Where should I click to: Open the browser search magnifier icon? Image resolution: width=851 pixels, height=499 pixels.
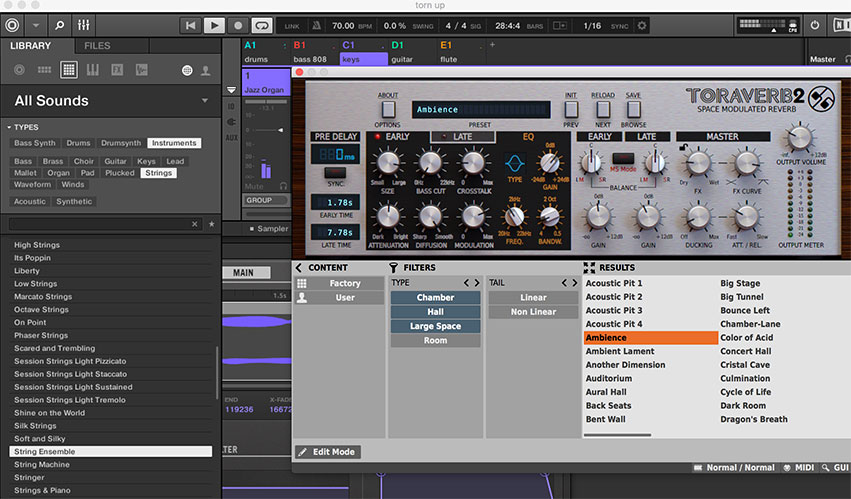(x=59, y=25)
